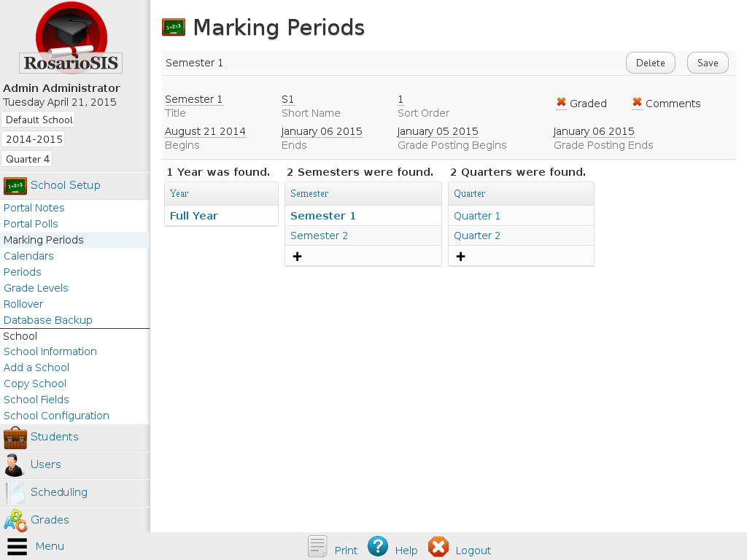Add a new semester with plus
The image size is (747, 560).
click(x=298, y=257)
